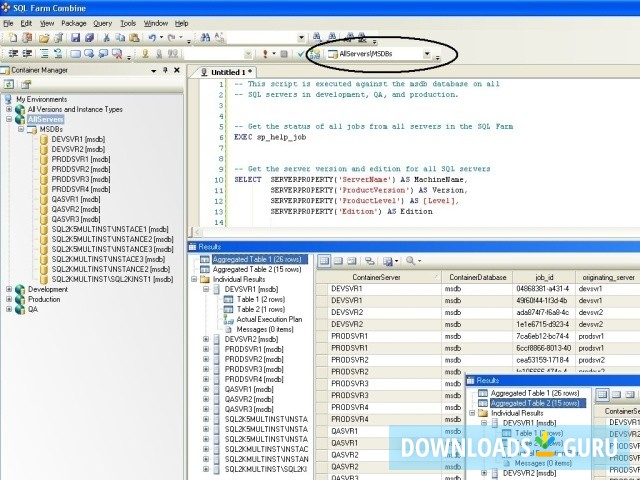Click the Save icon in toolbar
This screenshot has width=640, height=480.
pyautogui.click(x=75, y=38)
